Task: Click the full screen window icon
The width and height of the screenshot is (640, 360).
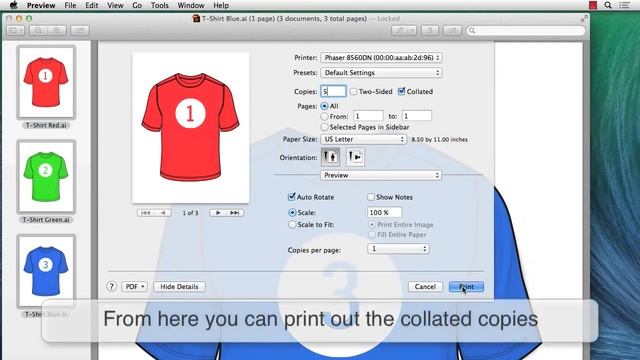Action: tap(584, 19)
